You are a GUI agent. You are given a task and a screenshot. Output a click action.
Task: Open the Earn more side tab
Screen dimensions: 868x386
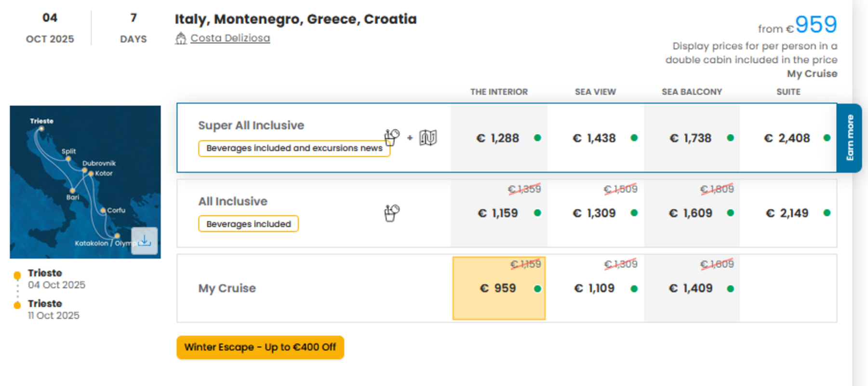click(850, 138)
